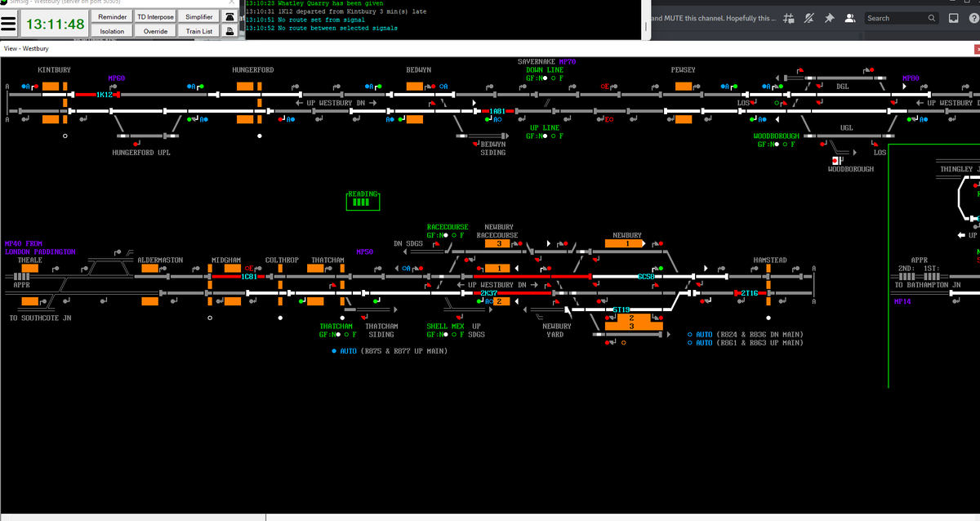
Task: Click the ALDERMASTON station label
Action: pyautogui.click(x=160, y=260)
